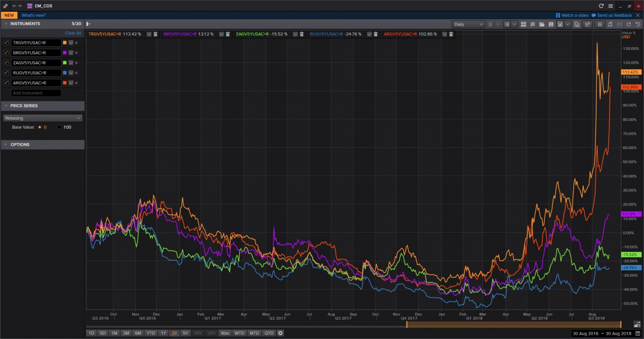644x339 pixels.
Task: Select the 6M period tab
Action: point(138,333)
